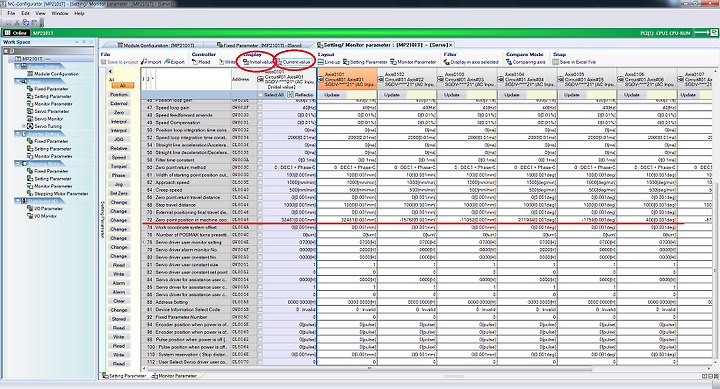Click the run arrow icon beside CPU-RUN
The width and height of the screenshot is (720, 389).
tap(702, 33)
